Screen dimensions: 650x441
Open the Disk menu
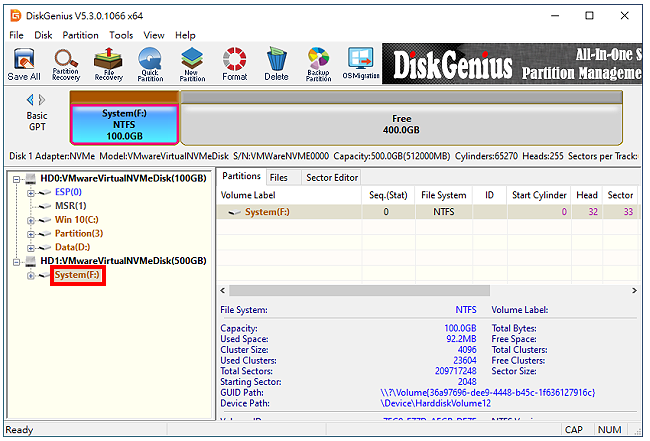[43, 35]
